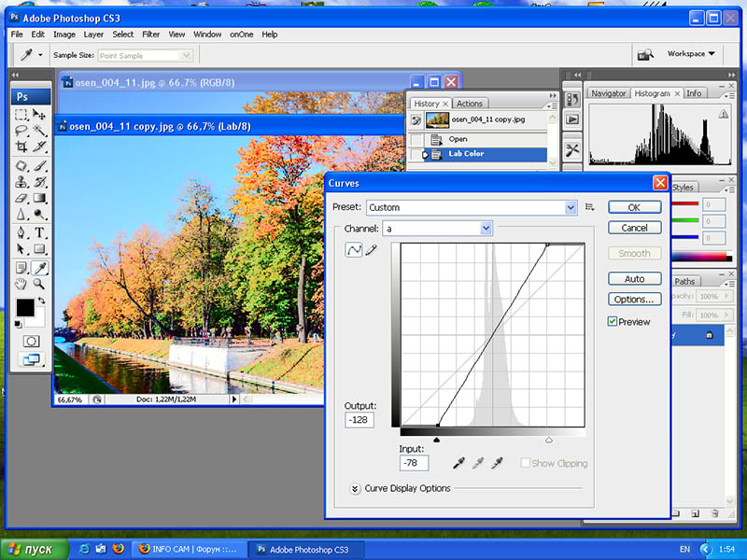The height and width of the screenshot is (560, 747).
Task: Expand Curve Display Options
Action: pos(355,489)
